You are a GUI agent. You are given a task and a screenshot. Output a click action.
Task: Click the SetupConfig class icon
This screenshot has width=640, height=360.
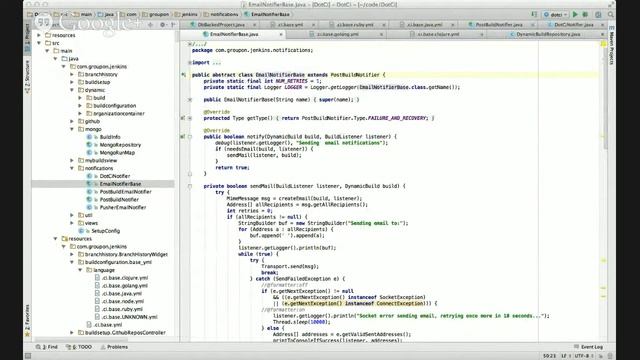(81, 231)
